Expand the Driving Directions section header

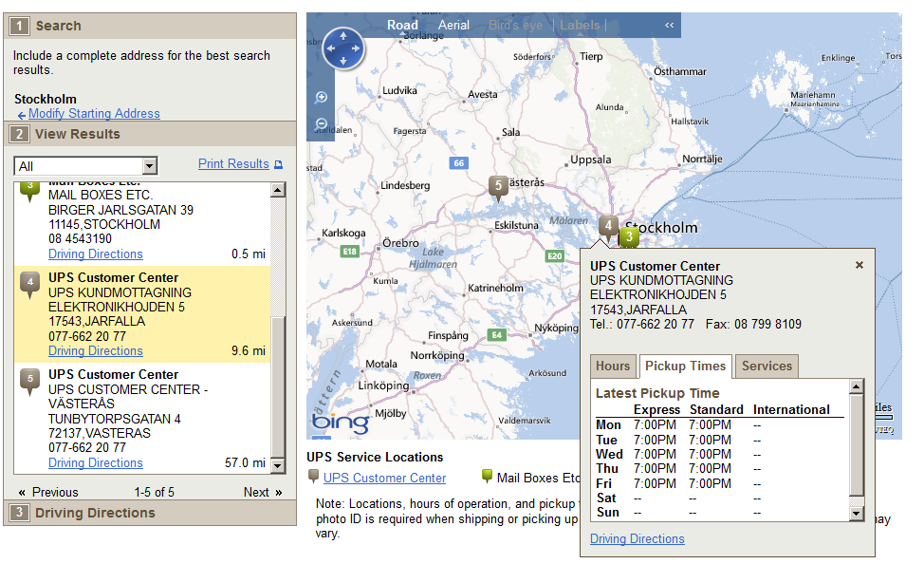150,513
